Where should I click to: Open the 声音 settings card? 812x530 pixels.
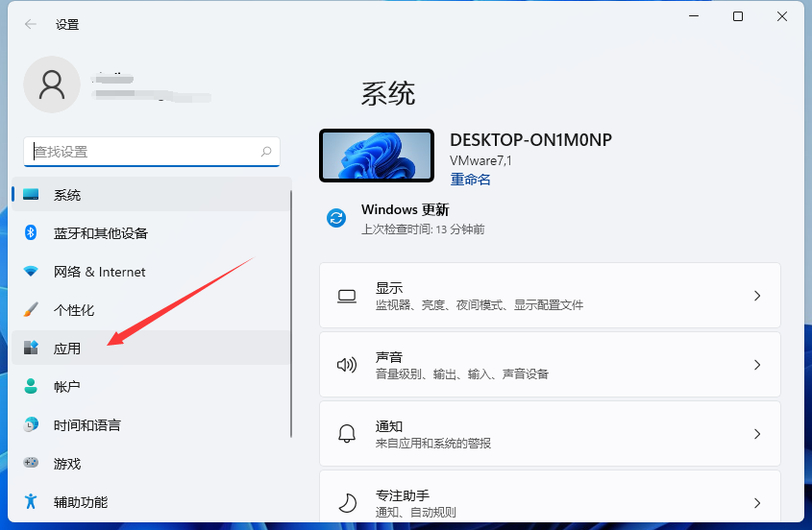550,365
